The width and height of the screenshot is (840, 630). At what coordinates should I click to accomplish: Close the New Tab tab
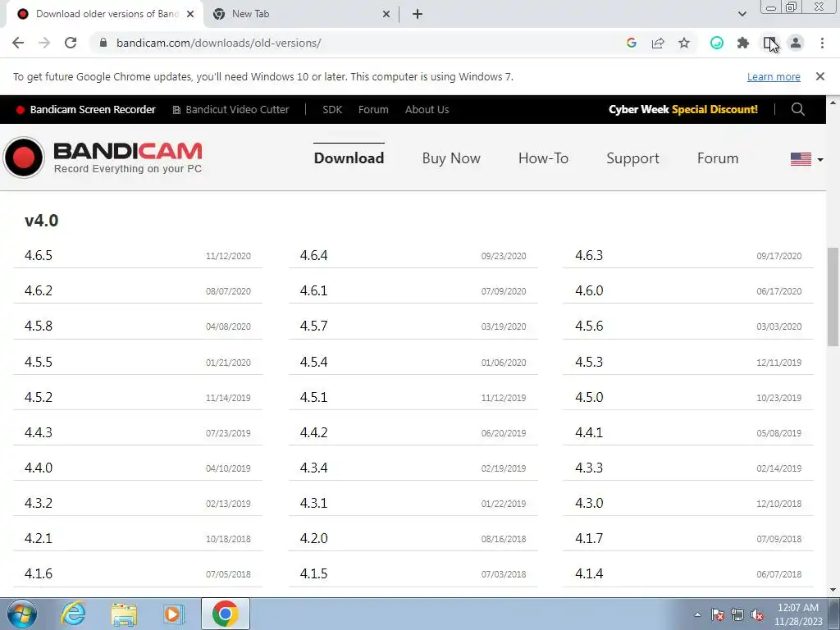(x=386, y=14)
